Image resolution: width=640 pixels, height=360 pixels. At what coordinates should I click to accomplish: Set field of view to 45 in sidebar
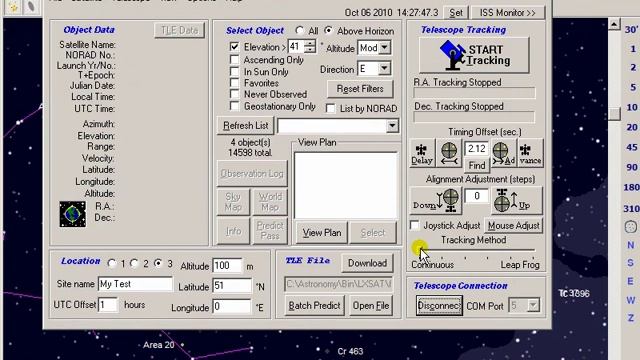point(632,147)
